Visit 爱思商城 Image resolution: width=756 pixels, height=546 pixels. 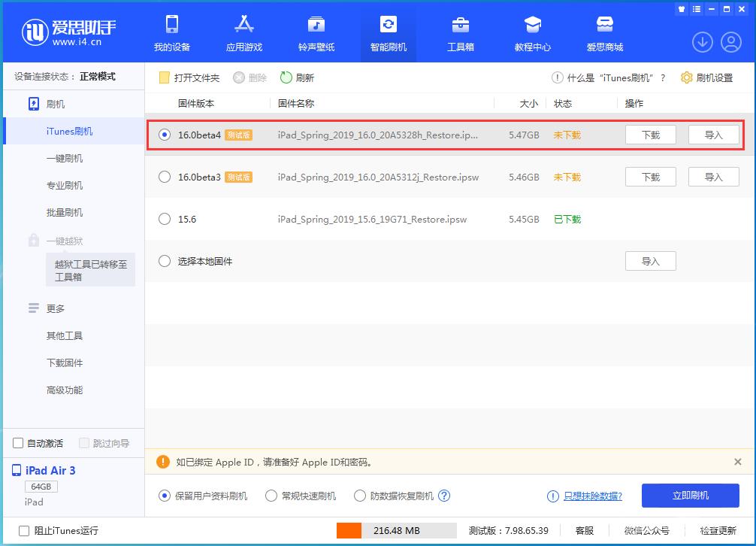click(x=604, y=33)
